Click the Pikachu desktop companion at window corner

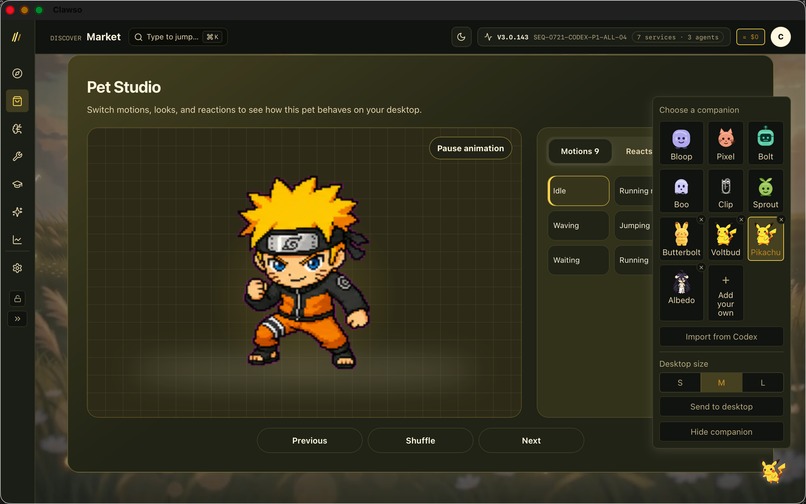(773, 471)
